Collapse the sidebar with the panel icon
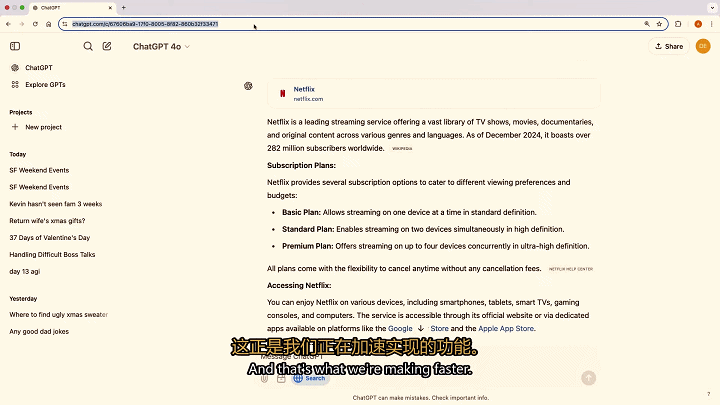The height and width of the screenshot is (405, 720). click(15, 46)
